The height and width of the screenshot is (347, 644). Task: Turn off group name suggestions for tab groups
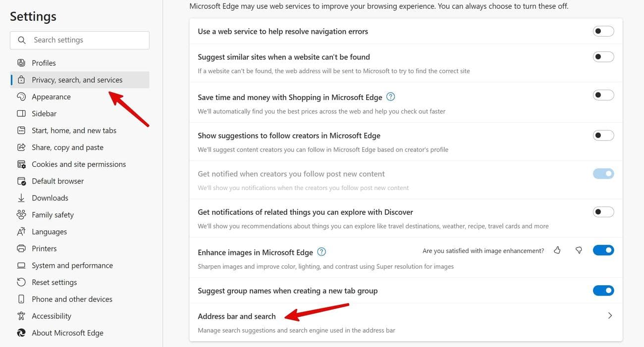coord(603,290)
